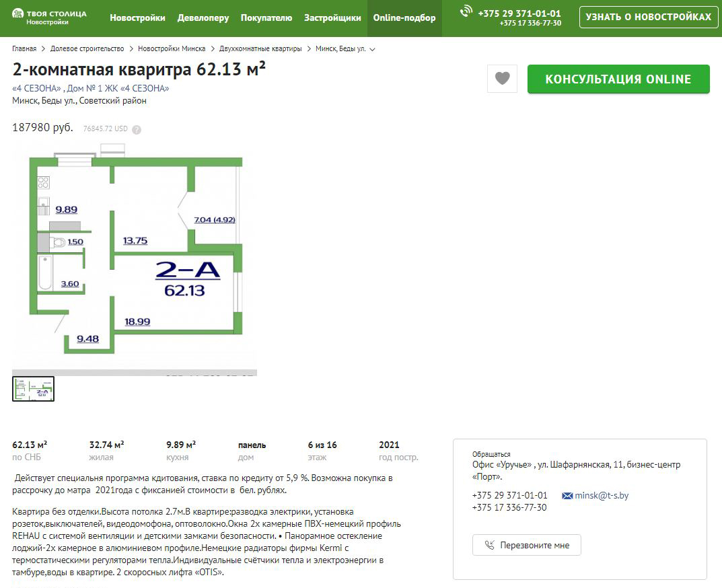Go to Главная breadcrumb link
722x588 pixels.
[24, 49]
